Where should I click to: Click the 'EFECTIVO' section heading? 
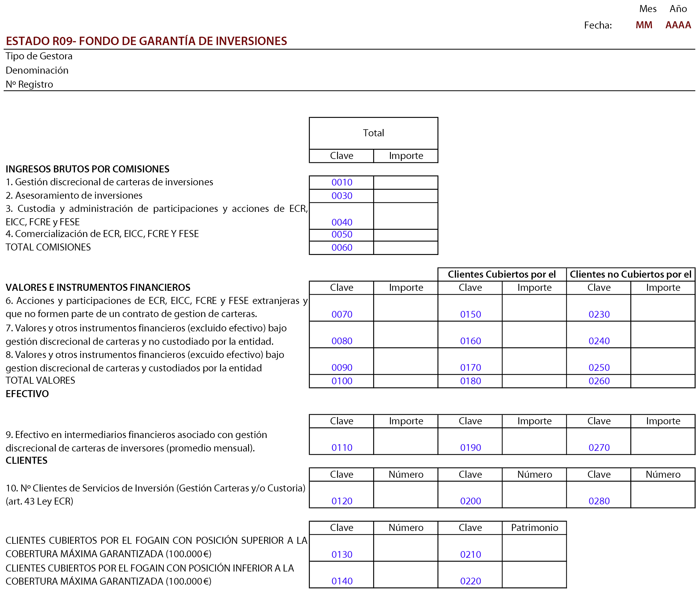(27, 394)
